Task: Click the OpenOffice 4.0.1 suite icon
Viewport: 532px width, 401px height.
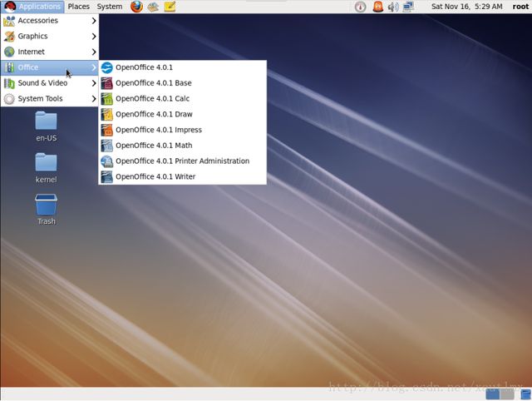Action: click(107, 67)
